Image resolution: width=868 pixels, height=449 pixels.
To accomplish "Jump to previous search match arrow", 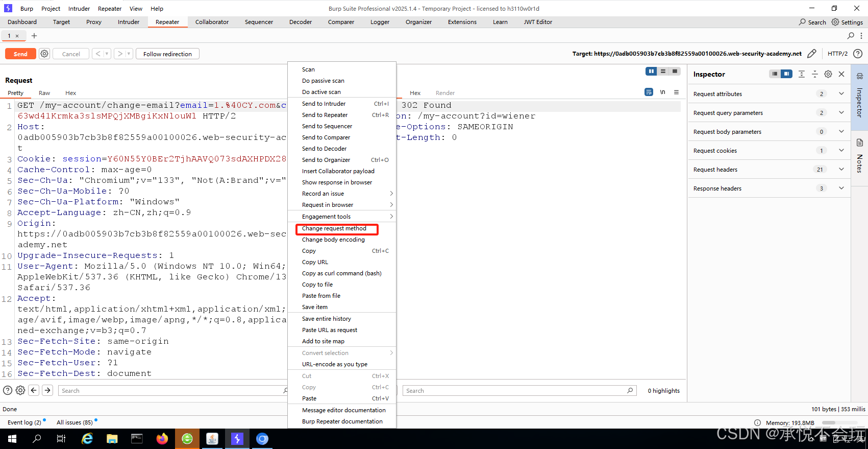I will pyautogui.click(x=34, y=390).
